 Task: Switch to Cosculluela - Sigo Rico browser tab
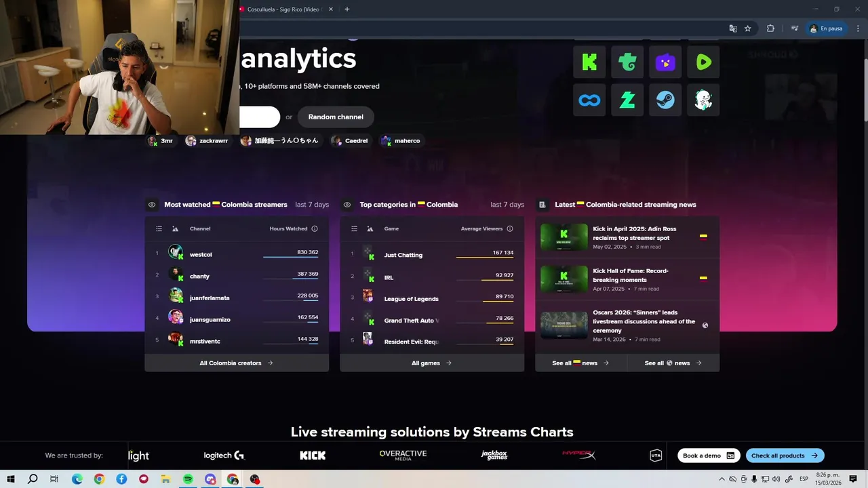[x=283, y=9]
